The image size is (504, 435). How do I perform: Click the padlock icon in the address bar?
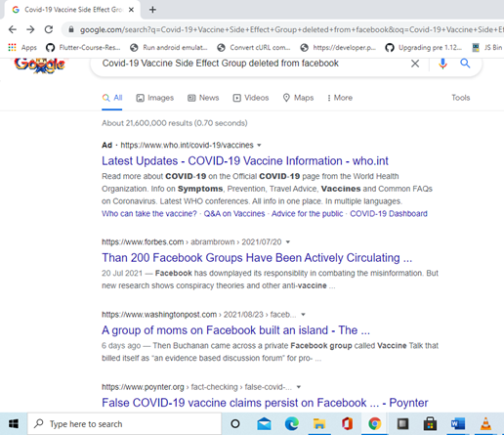pos(71,29)
